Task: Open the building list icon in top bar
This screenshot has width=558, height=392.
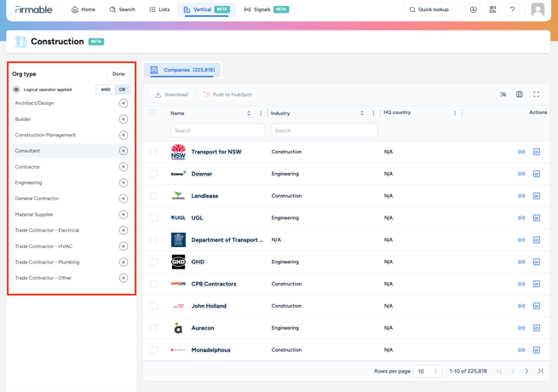Action: pyautogui.click(x=493, y=9)
